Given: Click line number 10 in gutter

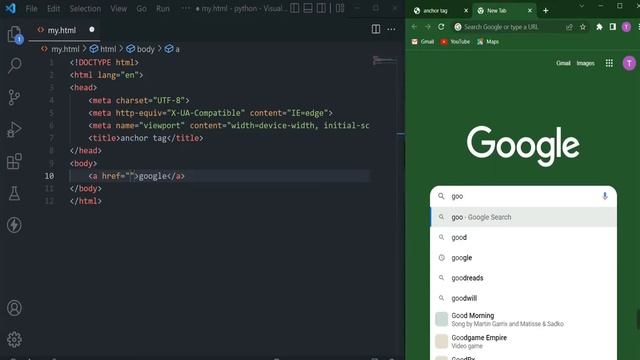Looking at the screenshot, I should click(x=49, y=176).
